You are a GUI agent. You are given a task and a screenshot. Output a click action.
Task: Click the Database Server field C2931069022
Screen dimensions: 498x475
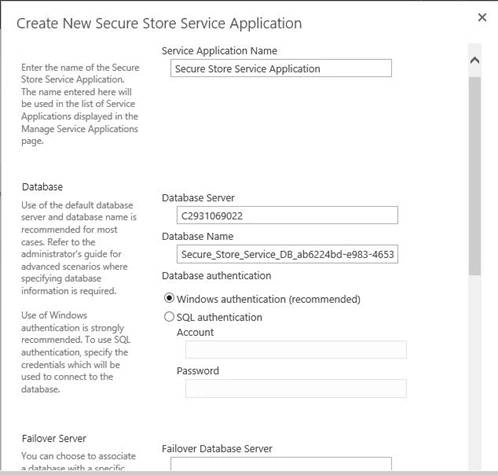point(287,215)
